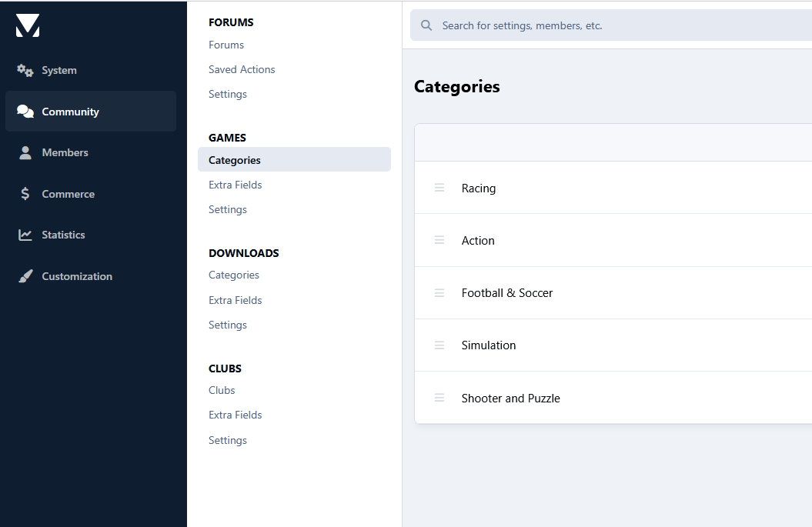This screenshot has height=527, width=812.
Task: Click the Simulation row drag handle
Action: pos(439,345)
